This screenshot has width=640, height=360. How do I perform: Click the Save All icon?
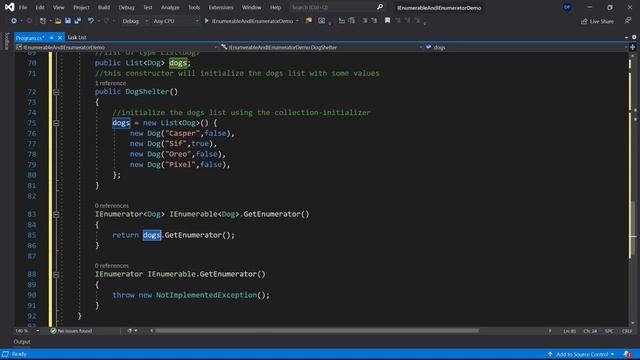tap(78, 21)
